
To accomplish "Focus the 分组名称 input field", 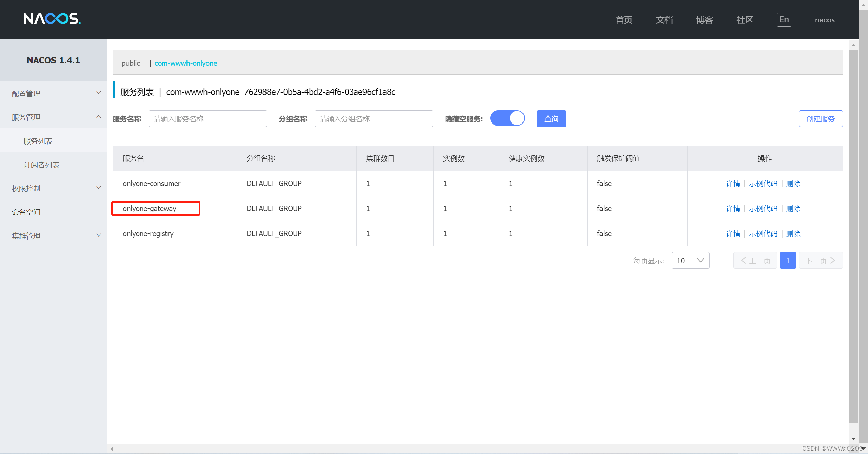I will (x=374, y=119).
